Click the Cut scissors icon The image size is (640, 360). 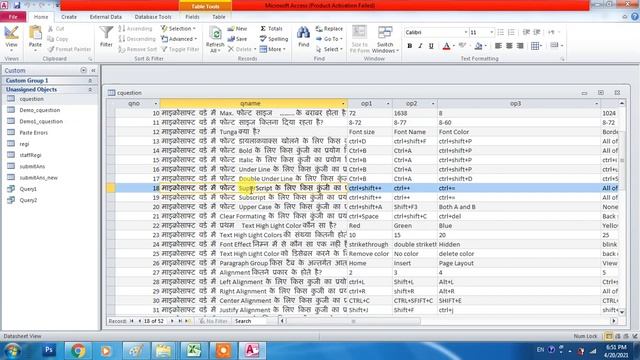click(51, 29)
